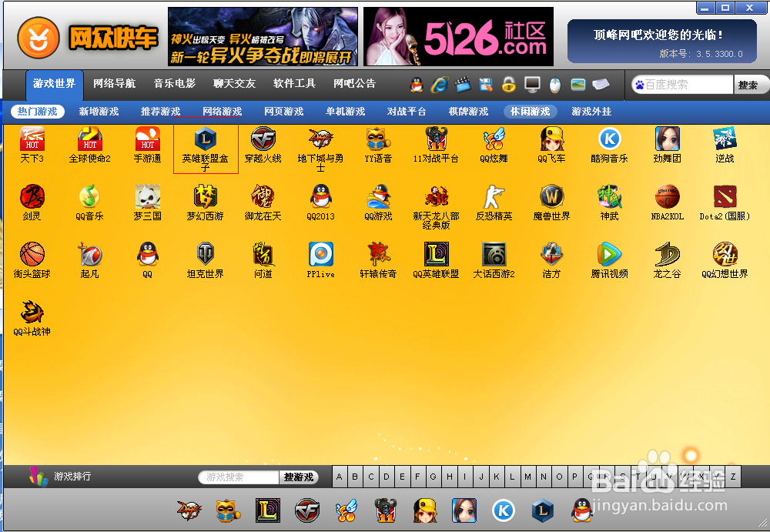This screenshot has width=770, height=532.
Task: Open PPlive video player icon
Action: [320, 260]
